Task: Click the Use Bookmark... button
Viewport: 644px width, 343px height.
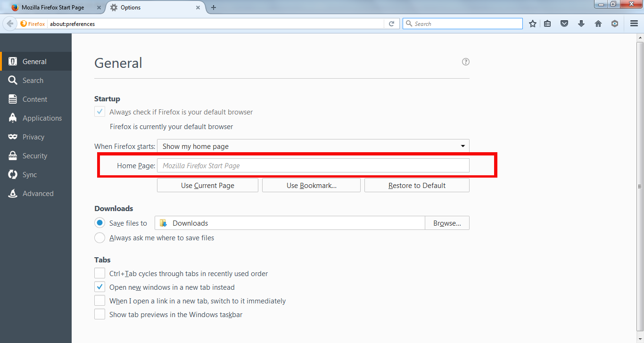Action: tap(311, 185)
